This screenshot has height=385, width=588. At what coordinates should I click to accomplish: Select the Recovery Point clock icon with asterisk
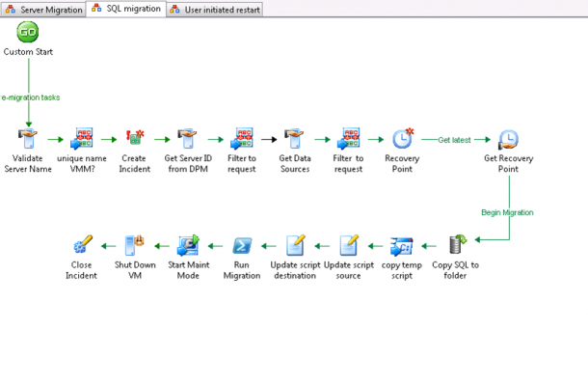pyautogui.click(x=403, y=139)
